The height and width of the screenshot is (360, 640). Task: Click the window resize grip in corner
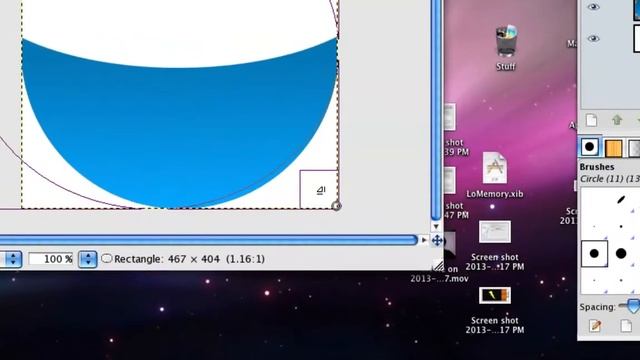coord(438,266)
